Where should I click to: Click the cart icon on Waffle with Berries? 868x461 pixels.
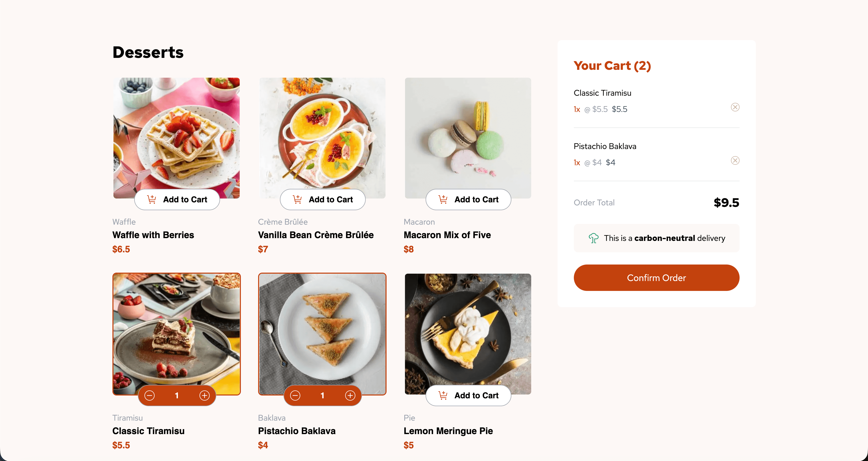(152, 199)
